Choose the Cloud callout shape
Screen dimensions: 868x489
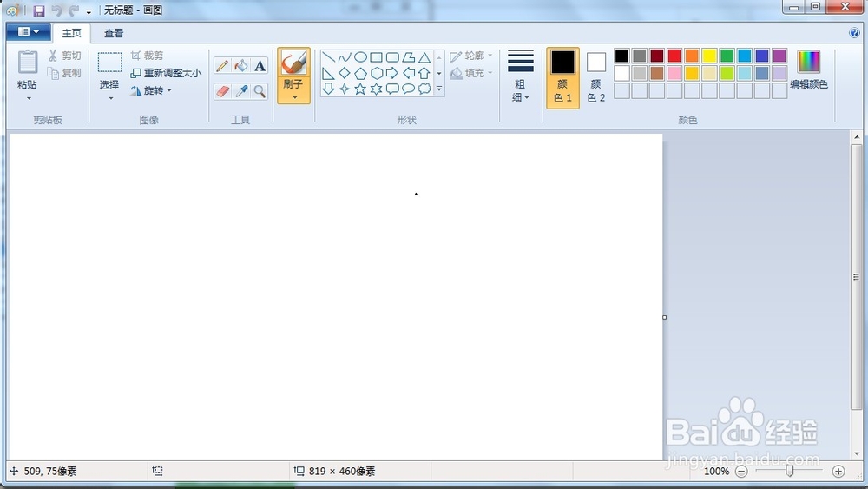click(x=424, y=89)
